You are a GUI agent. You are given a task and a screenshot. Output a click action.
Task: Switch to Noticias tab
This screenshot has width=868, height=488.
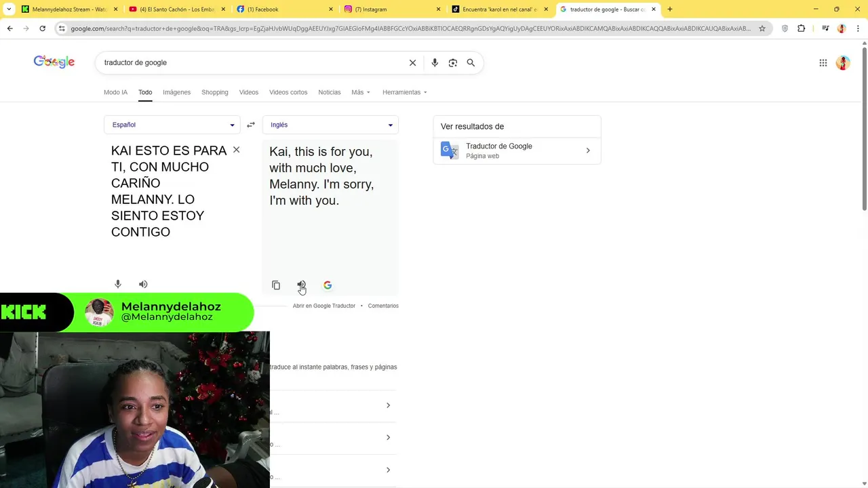click(330, 92)
